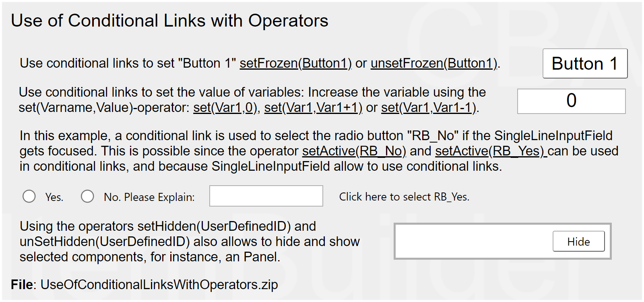
Task: Click the "No. Please Explain:" label text
Action: pyautogui.click(x=149, y=197)
